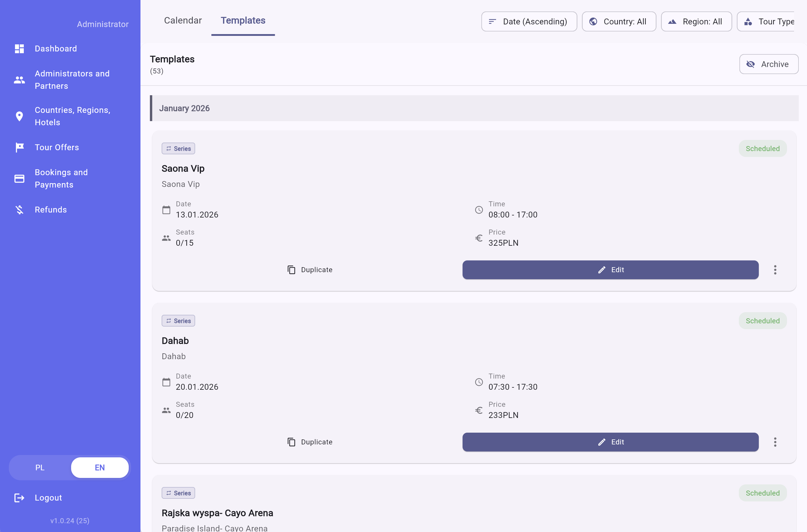This screenshot has height=532, width=807.
Task: Switch to the Calendar tab
Action: pyautogui.click(x=183, y=20)
